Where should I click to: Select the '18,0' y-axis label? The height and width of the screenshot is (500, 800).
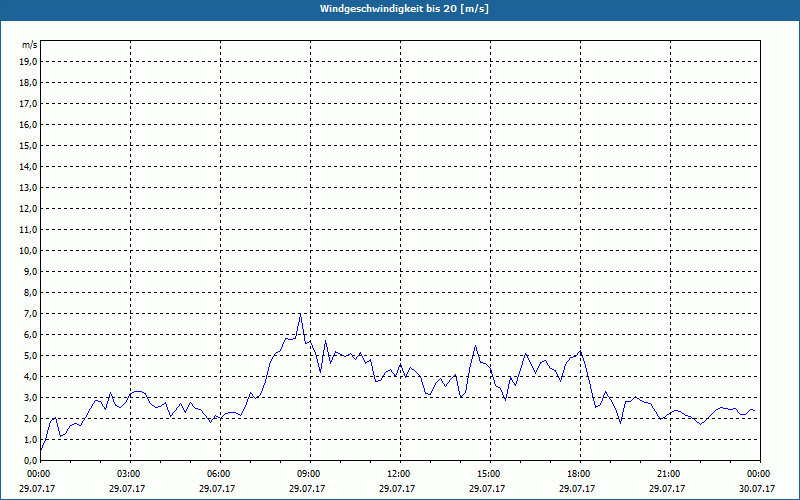tap(28, 83)
